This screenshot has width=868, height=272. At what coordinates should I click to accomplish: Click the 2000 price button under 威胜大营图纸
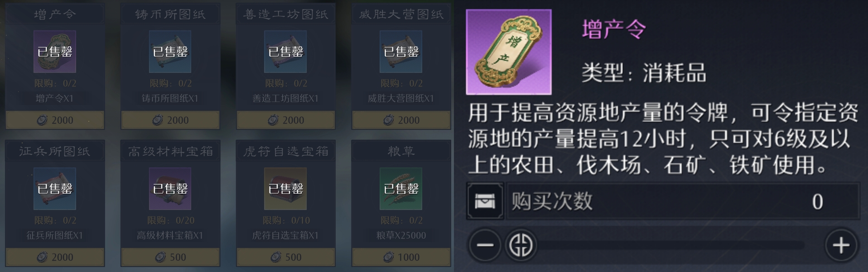coord(401,120)
